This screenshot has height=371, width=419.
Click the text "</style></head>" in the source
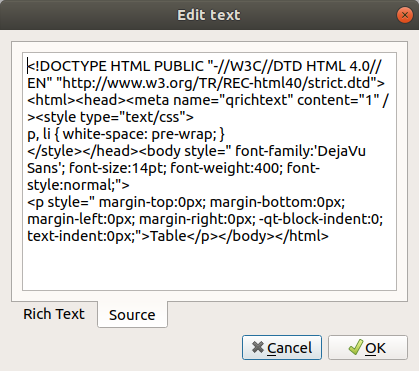click(x=83, y=151)
